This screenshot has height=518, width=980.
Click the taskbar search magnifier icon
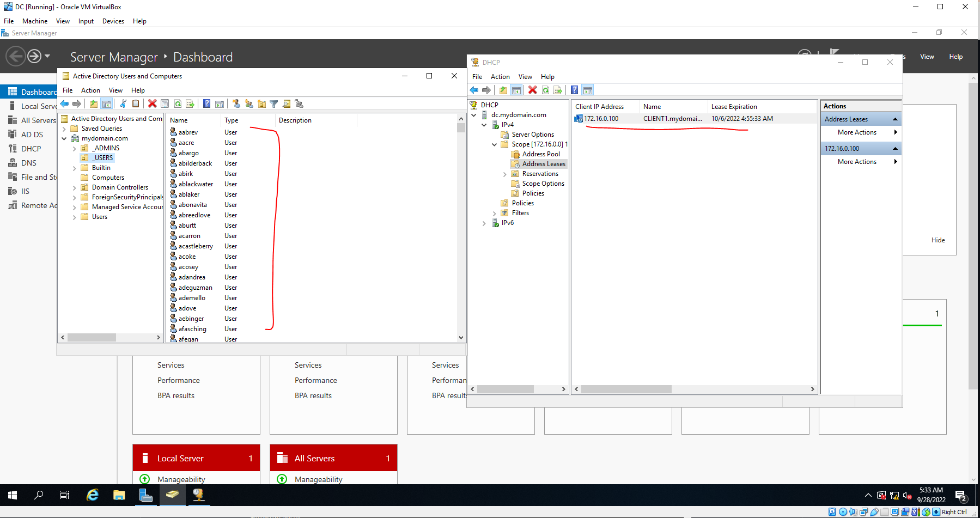point(39,495)
